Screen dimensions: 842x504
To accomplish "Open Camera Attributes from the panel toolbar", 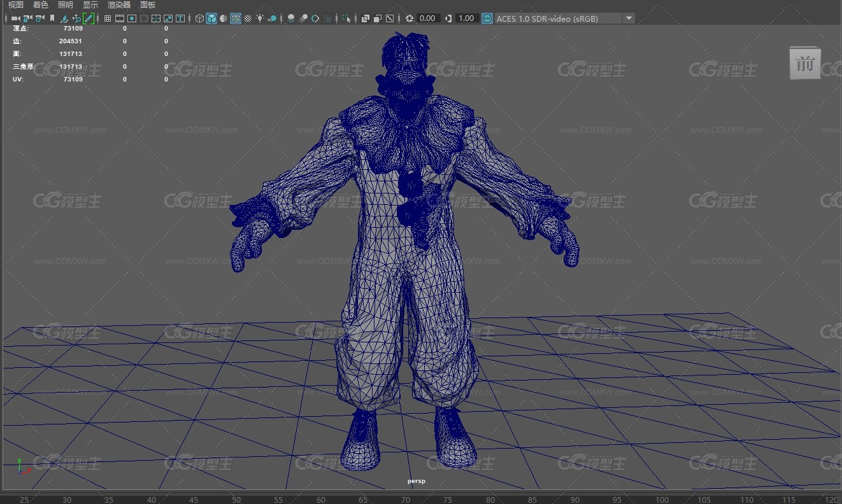I will pos(39,18).
